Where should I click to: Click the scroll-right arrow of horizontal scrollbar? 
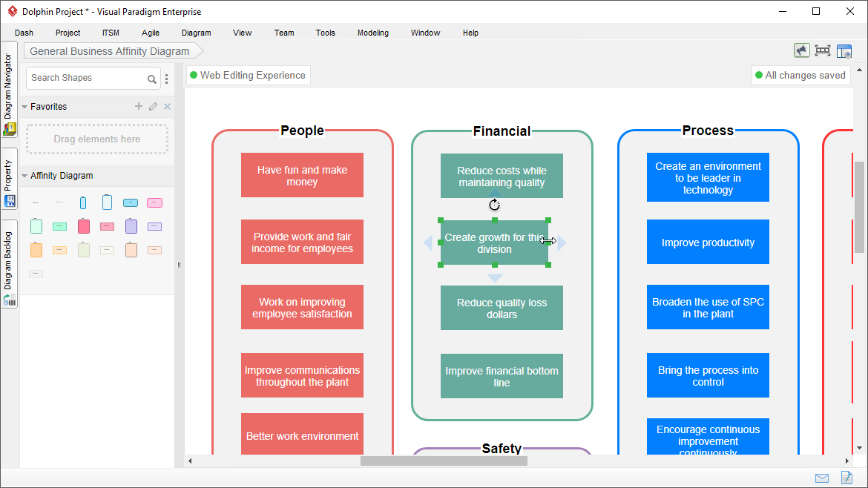847,461
